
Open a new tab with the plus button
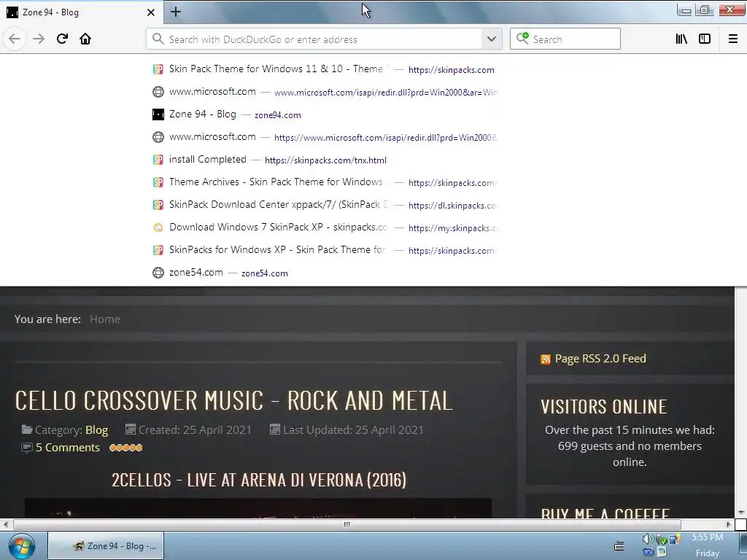pos(176,12)
